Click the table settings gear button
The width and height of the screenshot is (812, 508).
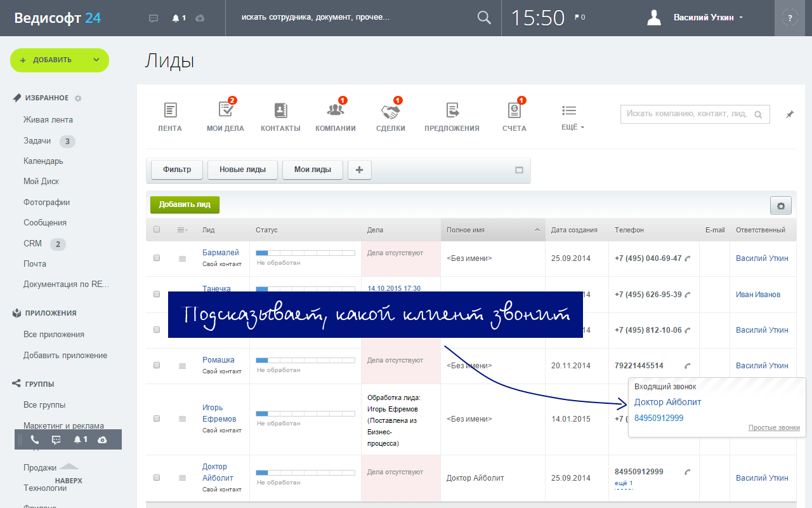click(780, 206)
